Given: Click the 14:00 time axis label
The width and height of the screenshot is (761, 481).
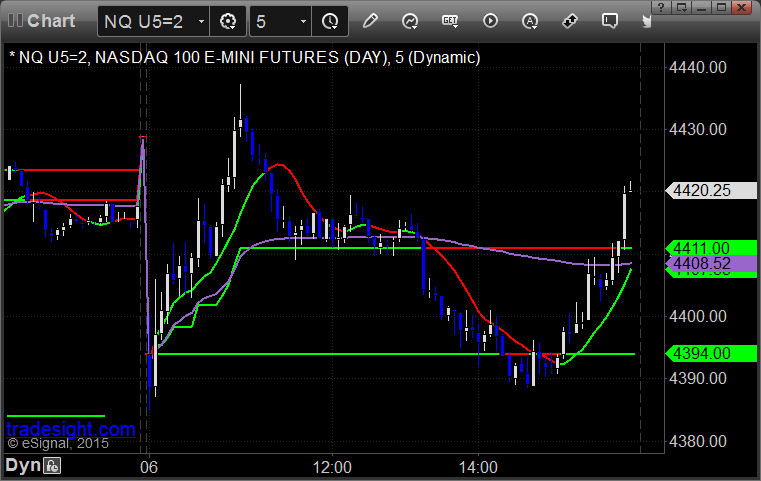Looking at the screenshot, I should pyautogui.click(x=478, y=467).
